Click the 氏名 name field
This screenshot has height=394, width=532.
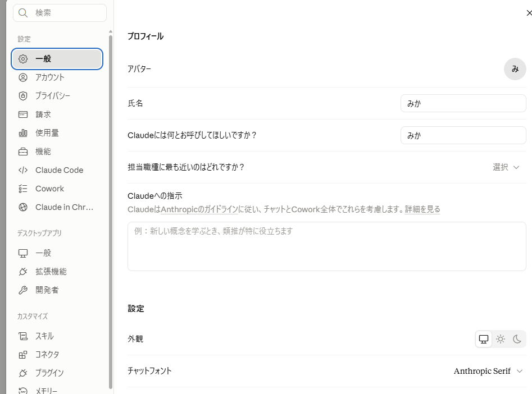tap(463, 103)
